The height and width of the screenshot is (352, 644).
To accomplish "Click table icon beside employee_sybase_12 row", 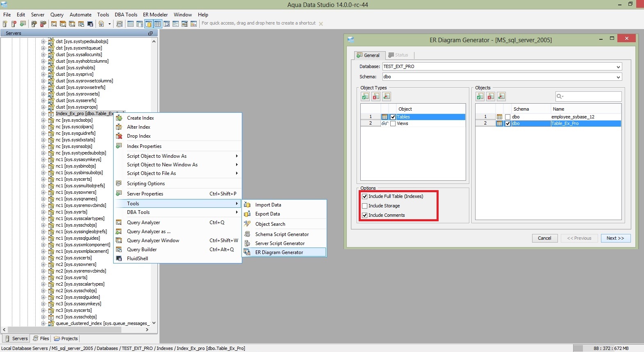I will pos(499,117).
